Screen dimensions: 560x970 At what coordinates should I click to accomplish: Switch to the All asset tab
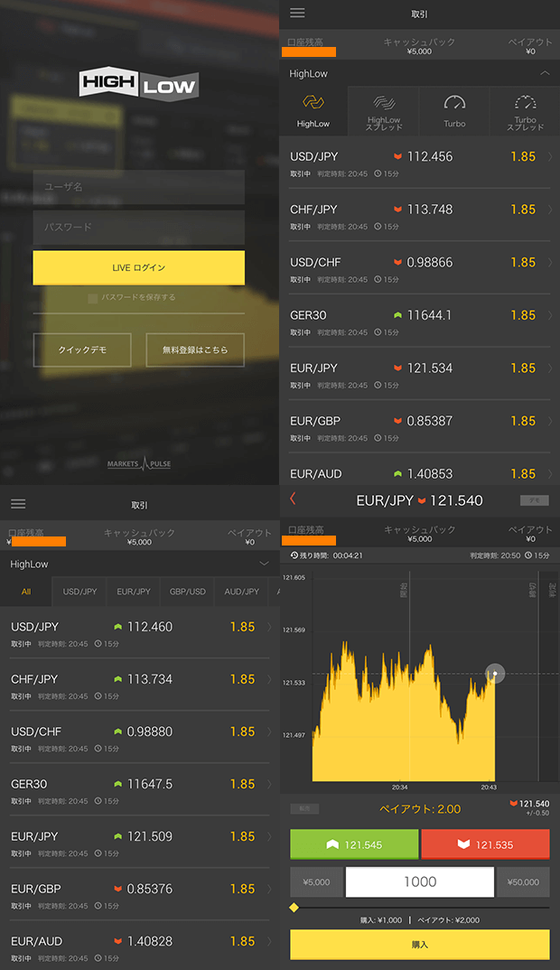point(26,592)
